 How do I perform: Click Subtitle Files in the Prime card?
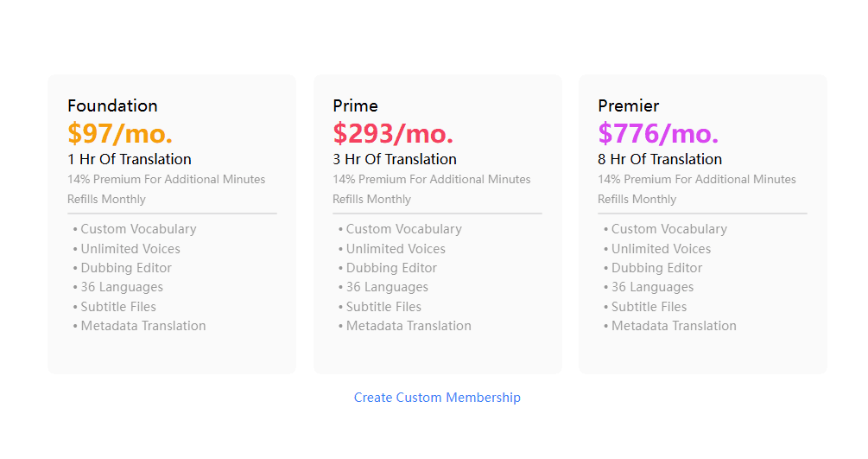pos(383,307)
